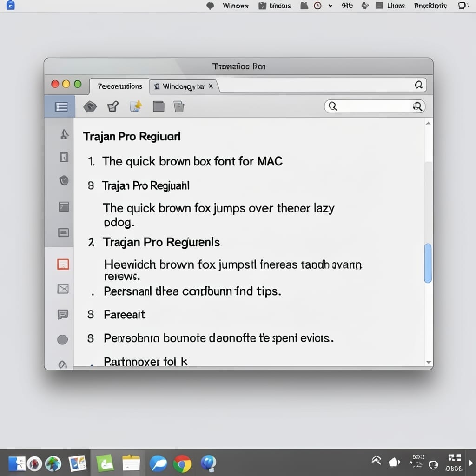Click the clock icon in menu bar
This screenshot has height=476, width=476.
click(317, 6)
